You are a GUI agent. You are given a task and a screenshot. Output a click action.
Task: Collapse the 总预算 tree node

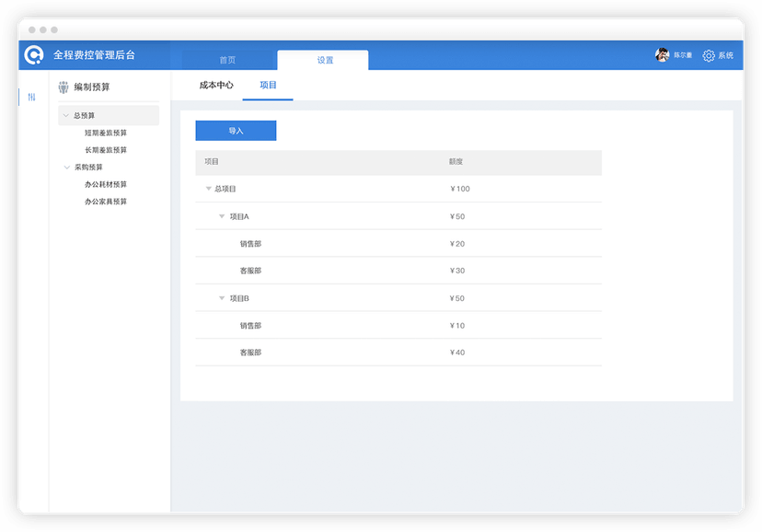coord(66,116)
